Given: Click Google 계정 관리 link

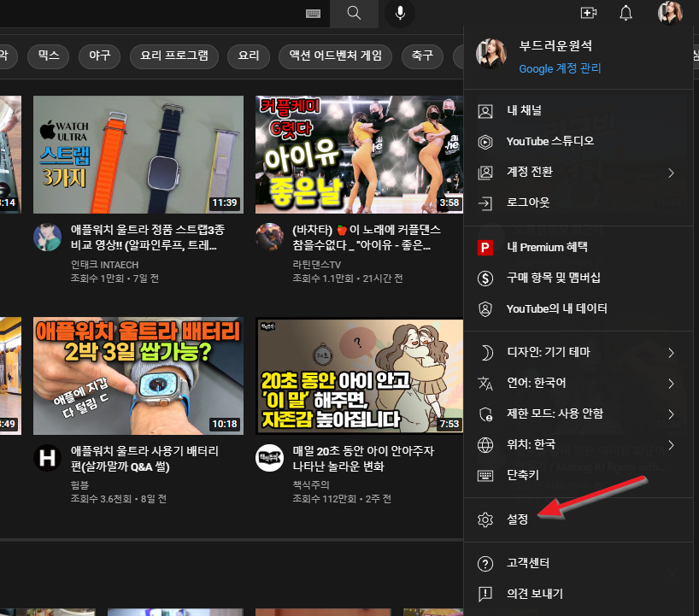Looking at the screenshot, I should (x=560, y=68).
